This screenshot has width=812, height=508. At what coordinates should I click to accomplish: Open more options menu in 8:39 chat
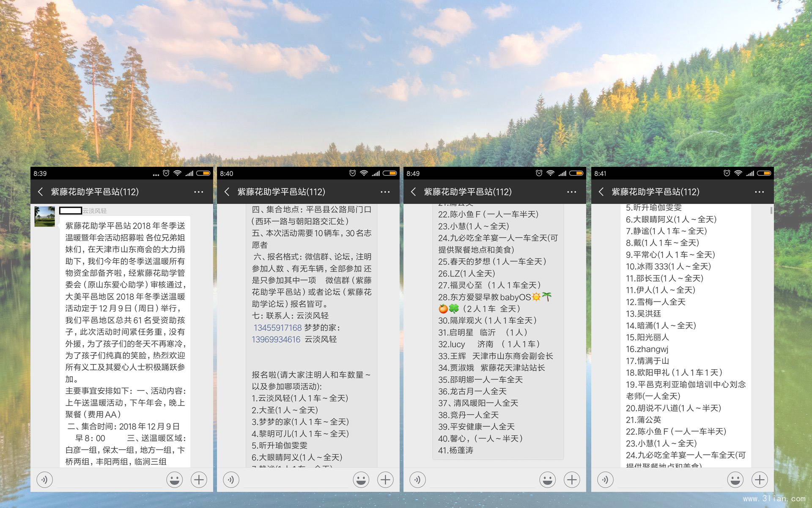pos(199,192)
